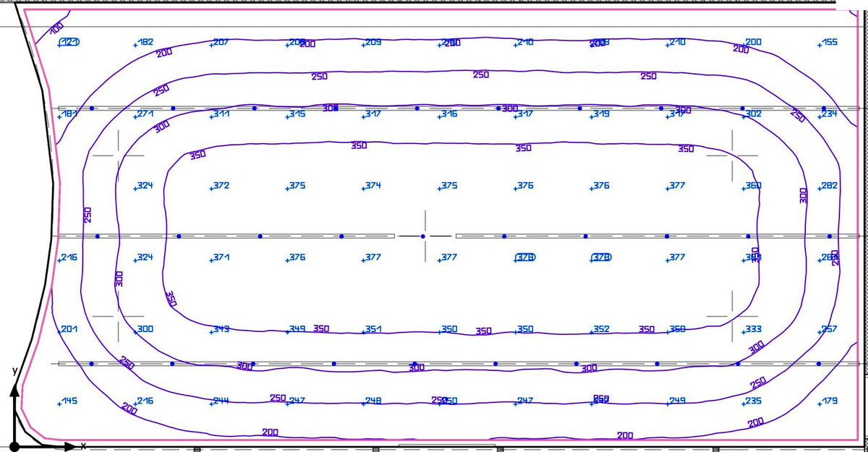Screen dimensions: 868x452
Task: Click the point value 271
Action: tap(145, 114)
